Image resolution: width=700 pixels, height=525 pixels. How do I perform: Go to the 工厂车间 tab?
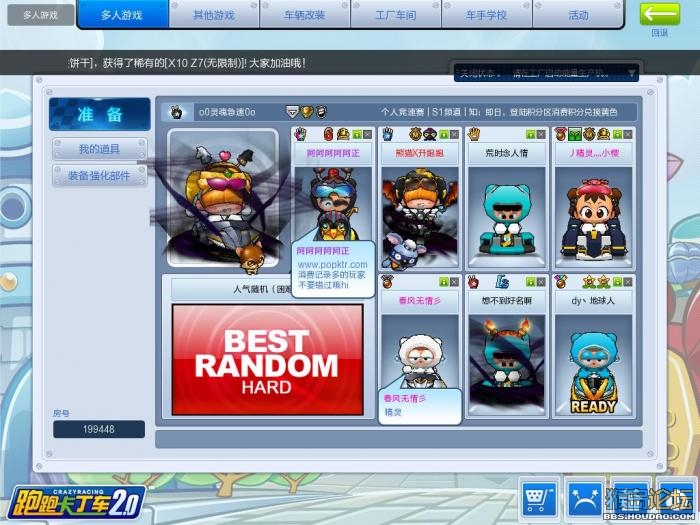(396, 15)
